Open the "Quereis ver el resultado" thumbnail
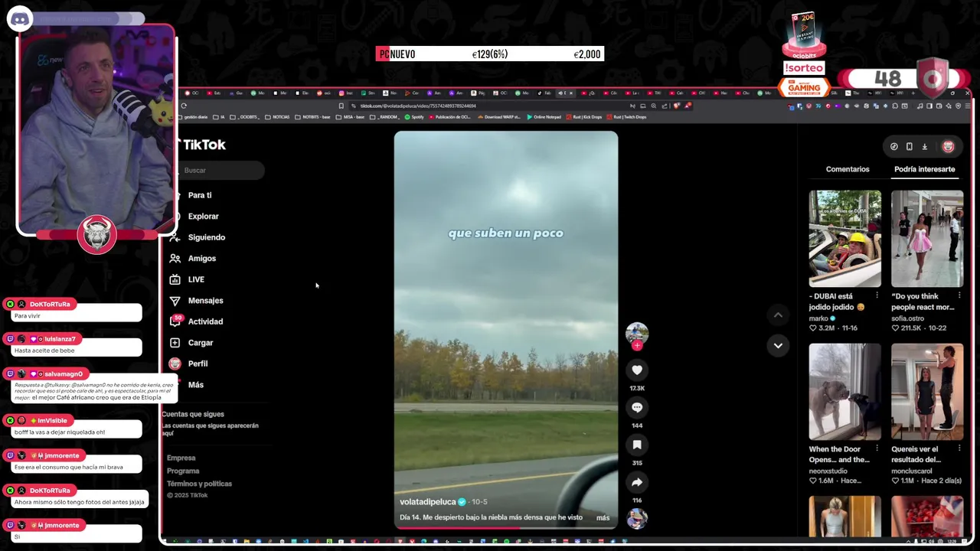Image resolution: width=980 pixels, height=551 pixels. point(927,392)
